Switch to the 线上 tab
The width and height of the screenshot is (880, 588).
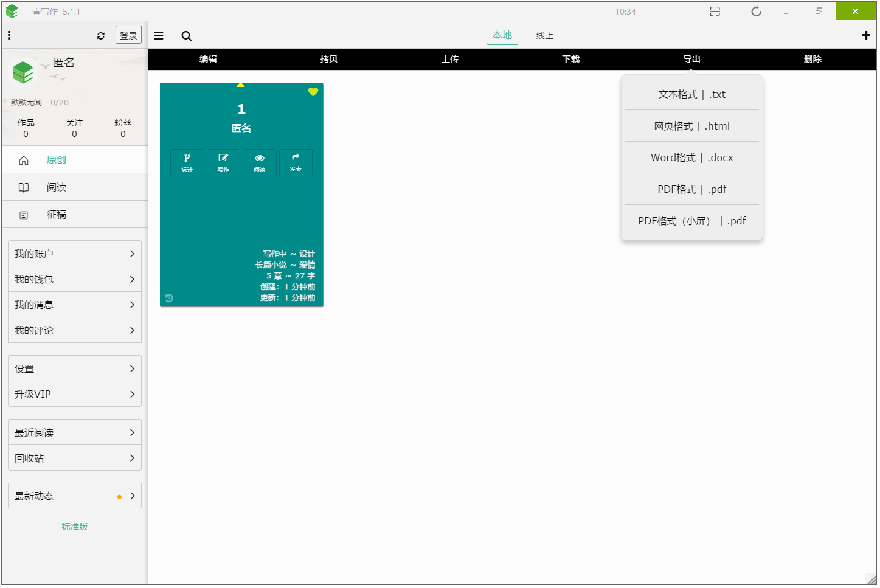click(545, 36)
